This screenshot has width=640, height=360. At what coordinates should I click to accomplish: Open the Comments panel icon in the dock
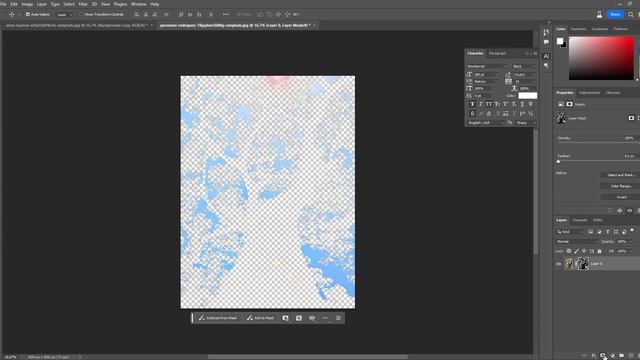tap(546, 42)
